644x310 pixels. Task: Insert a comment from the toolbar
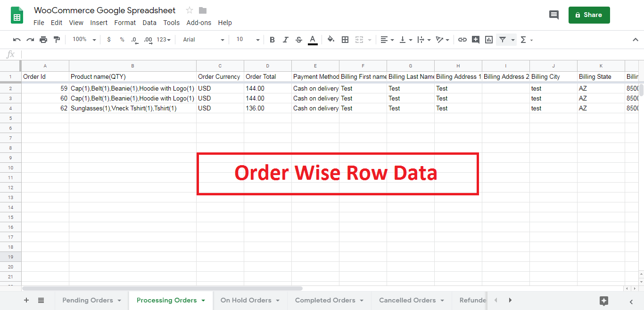[476, 40]
